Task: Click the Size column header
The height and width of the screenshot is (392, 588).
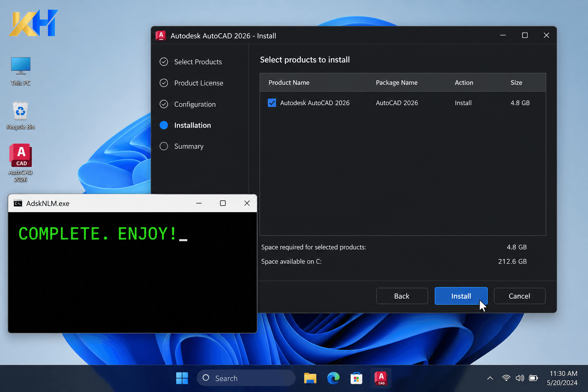Action: click(x=516, y=83)
